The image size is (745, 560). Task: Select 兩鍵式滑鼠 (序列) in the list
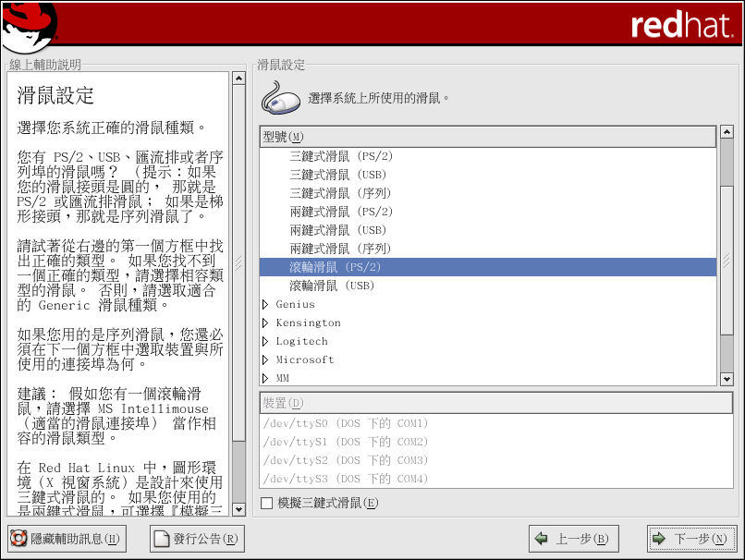point(341,249)
